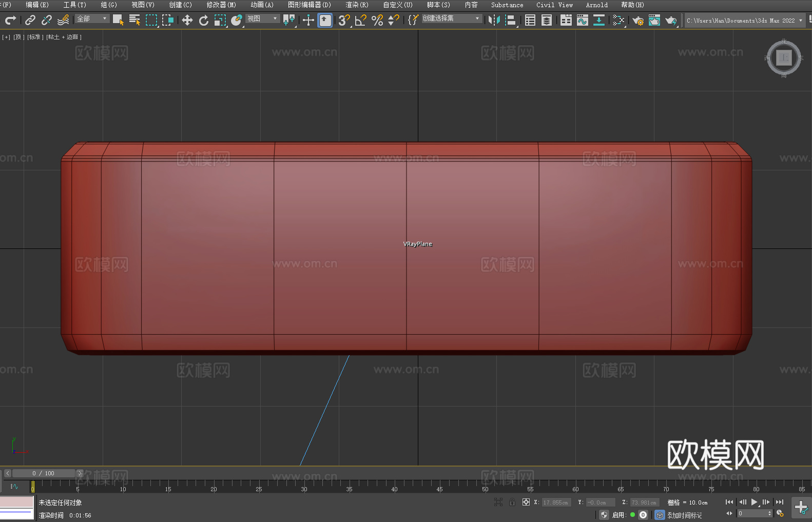Image resolution: width=812 pixels, height=522 pixels.
Task: Open the 视图(V) menu
Action: point(143,5)
